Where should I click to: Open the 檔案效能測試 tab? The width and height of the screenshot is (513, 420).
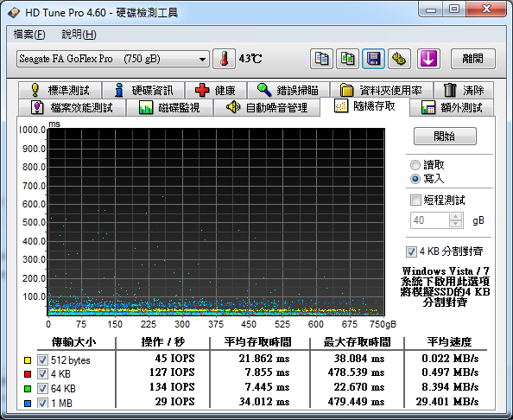tap(73, 107)
